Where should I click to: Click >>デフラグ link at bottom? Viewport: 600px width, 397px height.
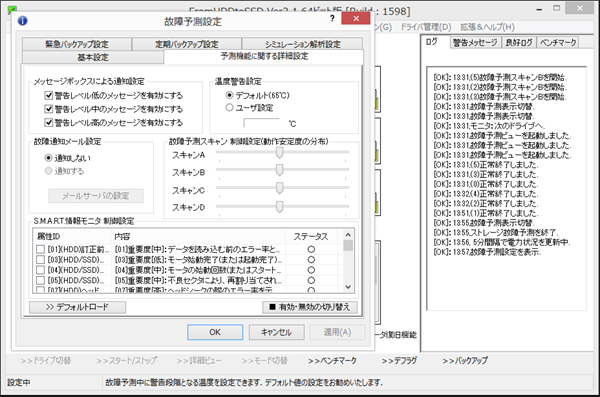coord(399,361)
